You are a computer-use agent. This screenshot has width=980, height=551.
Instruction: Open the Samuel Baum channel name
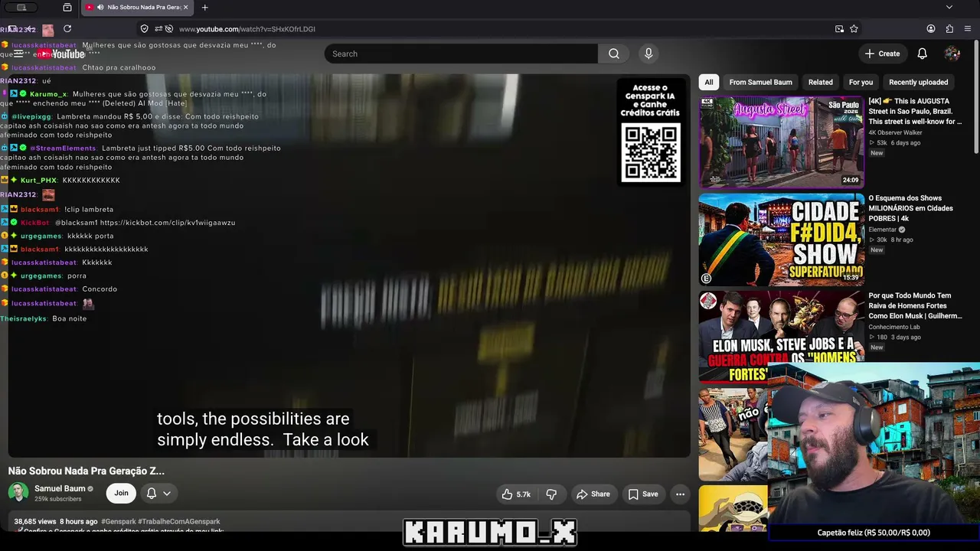coord(60,488)
